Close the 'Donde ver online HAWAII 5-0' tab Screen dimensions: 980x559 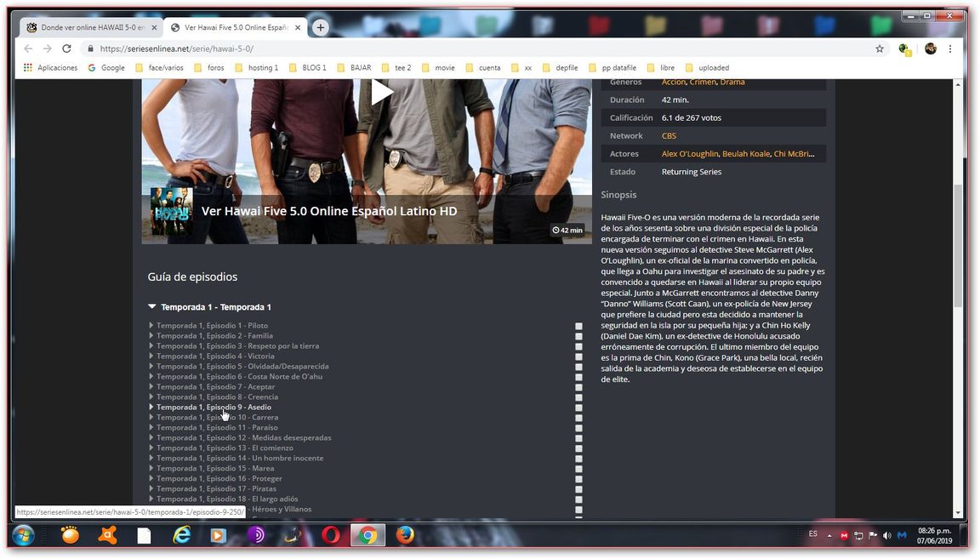pos(154,27)
